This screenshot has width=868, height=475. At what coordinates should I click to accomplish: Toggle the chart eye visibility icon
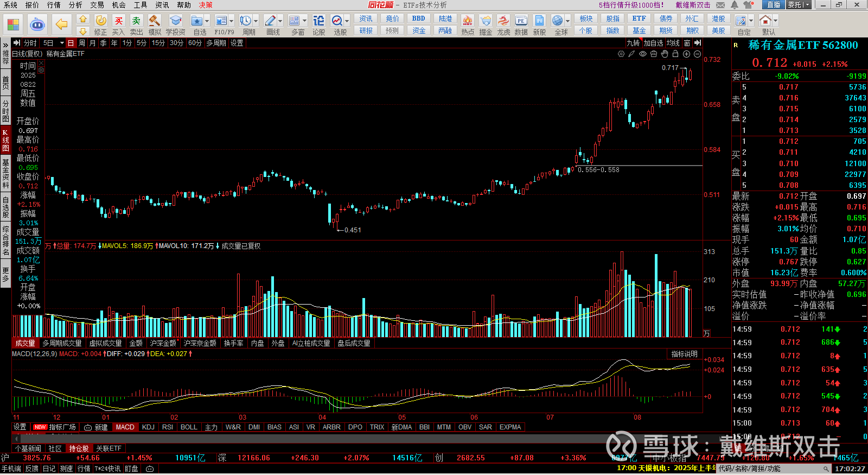(643, 54)
